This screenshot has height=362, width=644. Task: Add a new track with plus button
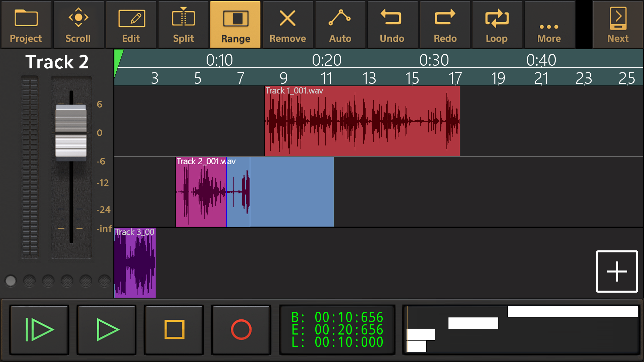pos(617,271)
